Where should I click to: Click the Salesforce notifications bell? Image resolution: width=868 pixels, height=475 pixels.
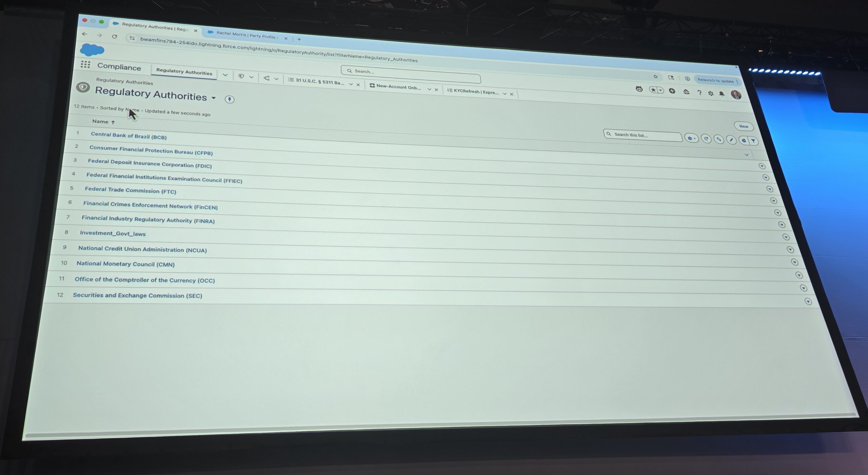click(x=722, y=94)
